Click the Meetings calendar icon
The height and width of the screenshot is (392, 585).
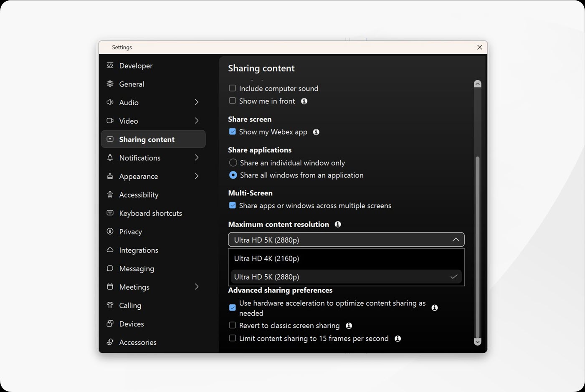coord(110,287)
